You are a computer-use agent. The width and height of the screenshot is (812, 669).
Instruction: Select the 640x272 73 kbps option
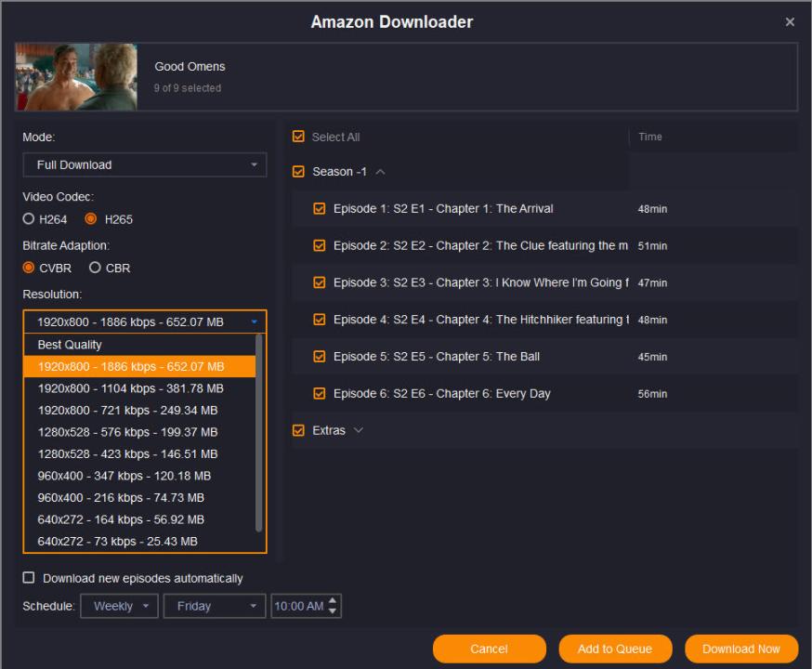coord(117,541)
